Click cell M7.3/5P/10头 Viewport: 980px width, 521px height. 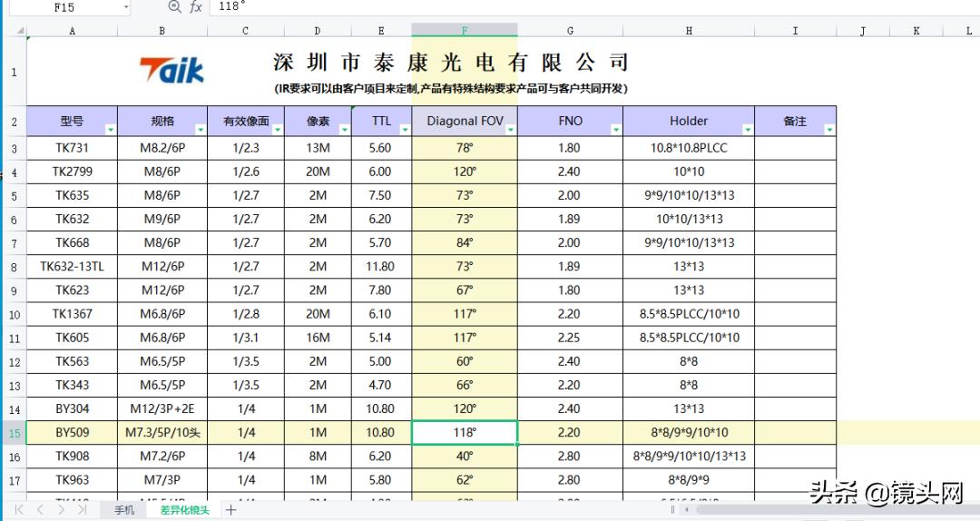[x=162, y=433]
